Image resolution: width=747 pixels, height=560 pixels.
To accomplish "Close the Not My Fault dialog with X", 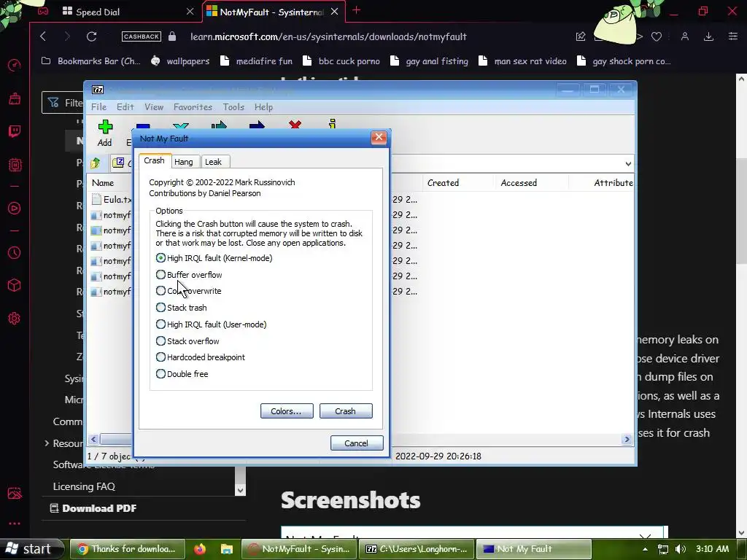I will click(x=379, y=138).
